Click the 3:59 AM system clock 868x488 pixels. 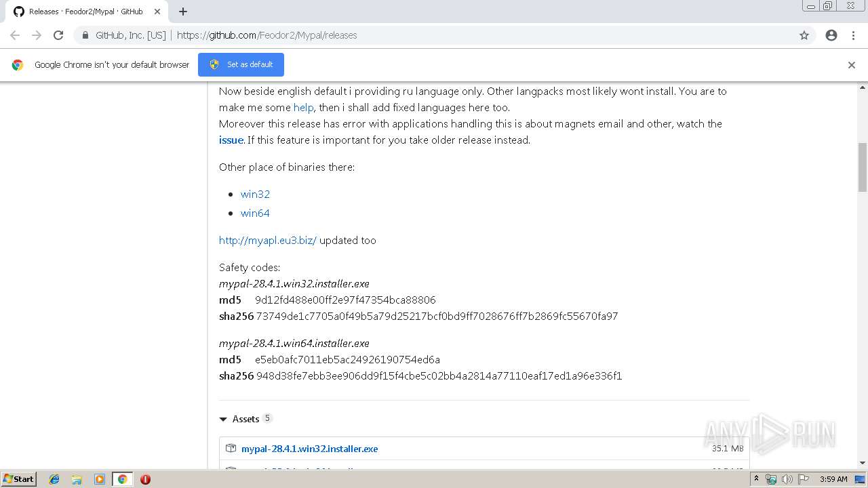point(833,479)
